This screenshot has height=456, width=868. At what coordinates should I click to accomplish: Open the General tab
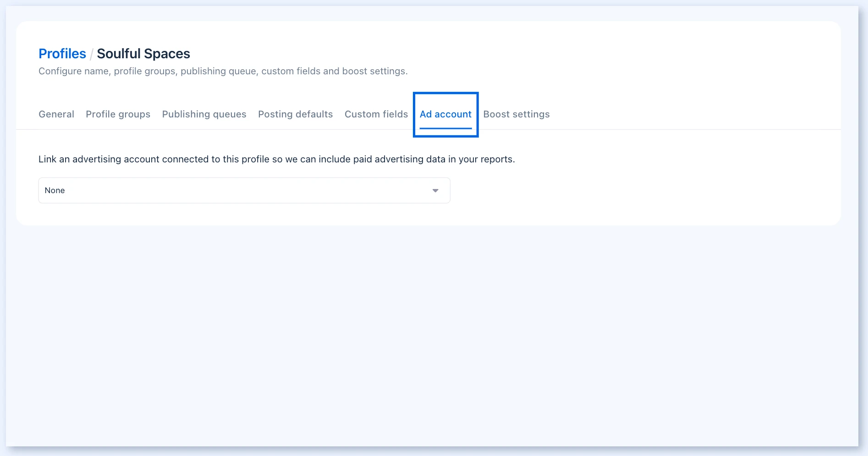pyautogui.click(x=56, y=114)
